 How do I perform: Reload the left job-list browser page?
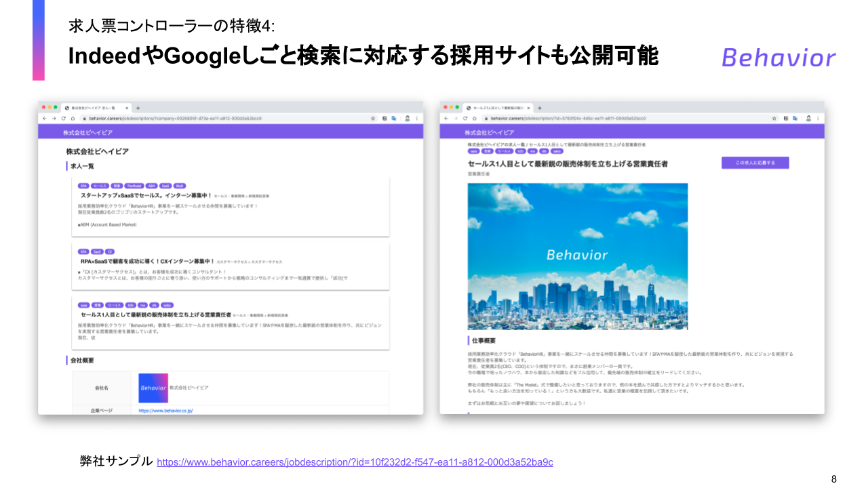coord(64,118)
